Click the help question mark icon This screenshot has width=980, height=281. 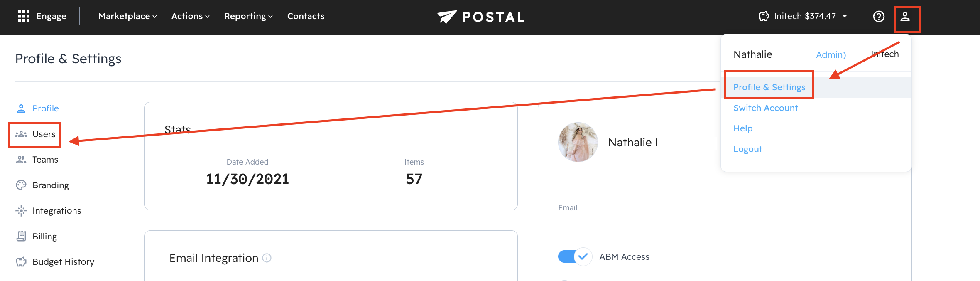(879, 17)
